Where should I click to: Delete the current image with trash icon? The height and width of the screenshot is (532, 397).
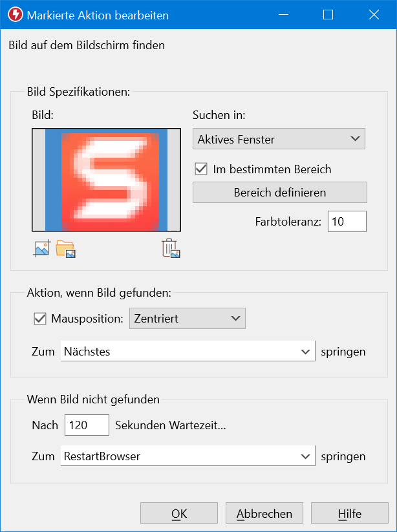pyautogui.click(x=170, y=248)
